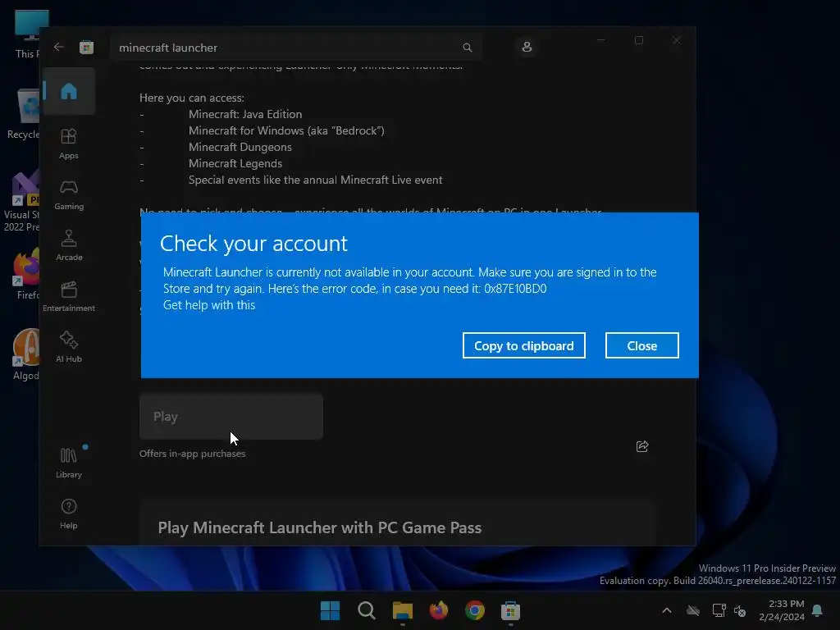Click the Here you can access text

tap(192, 98)
